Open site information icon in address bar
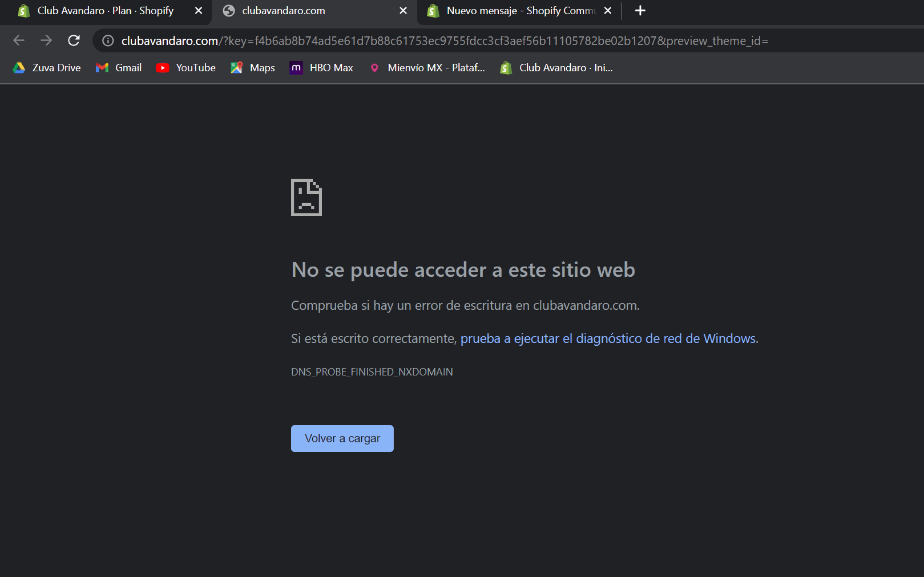This screenshot has width=924, height=577. pyautogui.click(x=108, y=40)
